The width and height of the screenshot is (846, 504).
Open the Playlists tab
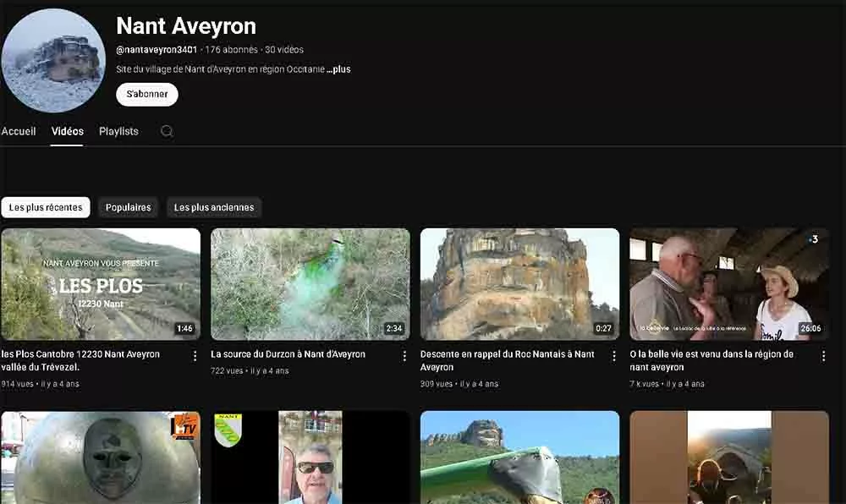[x=118, y=131]
